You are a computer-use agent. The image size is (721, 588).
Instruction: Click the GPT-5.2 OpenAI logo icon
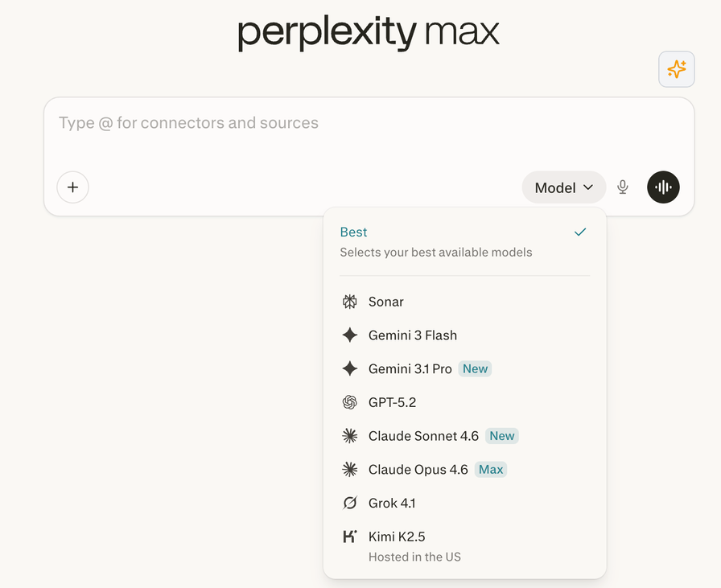click(349, 402)
